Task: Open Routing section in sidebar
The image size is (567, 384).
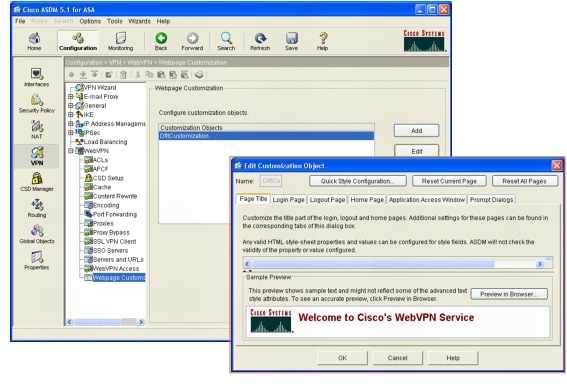Action: (x=37, y=209)
